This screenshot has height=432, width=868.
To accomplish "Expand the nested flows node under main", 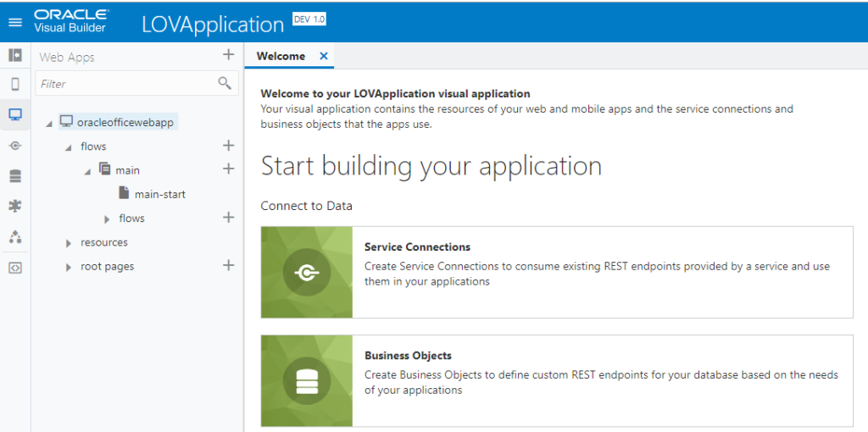I will (x=107, y=219).
